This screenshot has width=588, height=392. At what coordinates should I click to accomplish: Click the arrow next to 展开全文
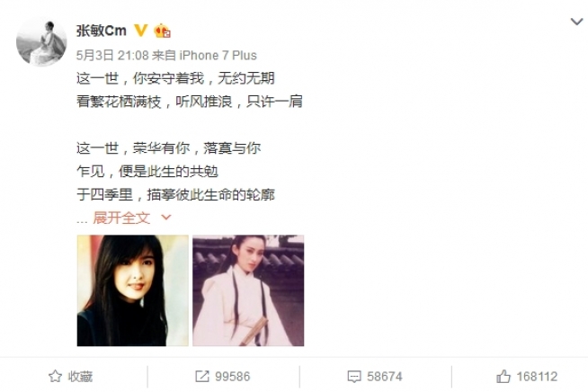165,218
